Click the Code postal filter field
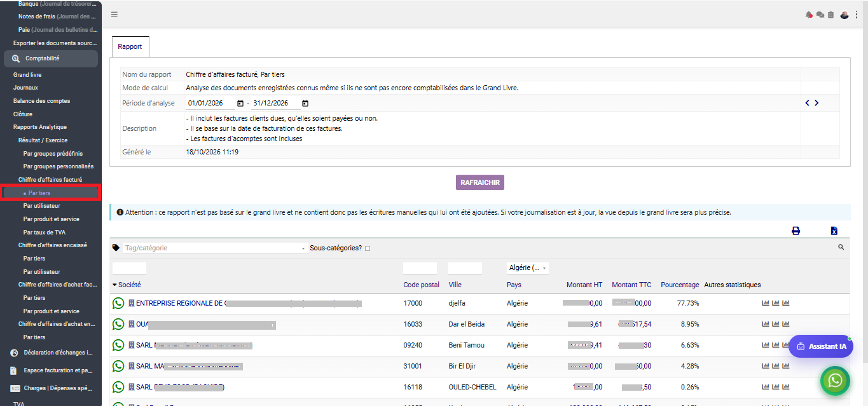Screen dimensions: 868x406 coord(420,268)
